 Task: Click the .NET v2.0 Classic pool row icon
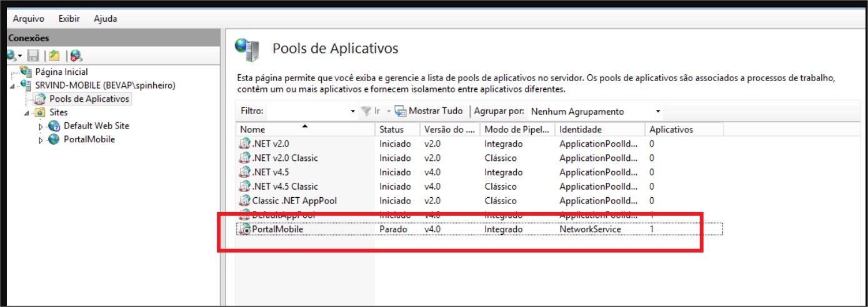[x=244, y=158]
